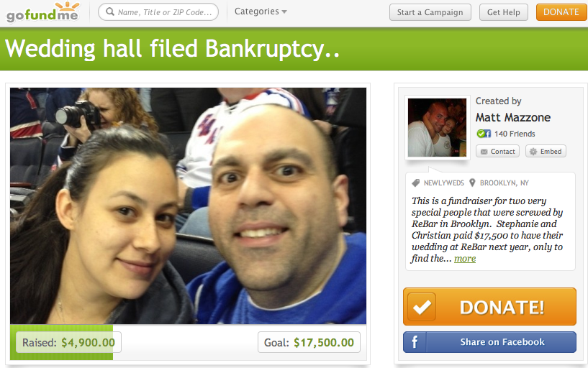Click the Start a Campaign button
This screenshot has width=588, height=368.
pyautogui.click(x=430, y=12)
